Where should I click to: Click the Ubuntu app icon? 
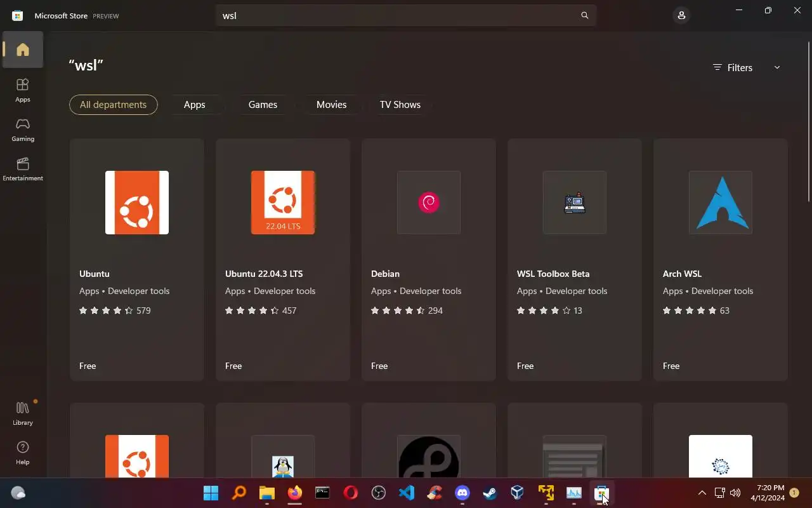[137, 203]
